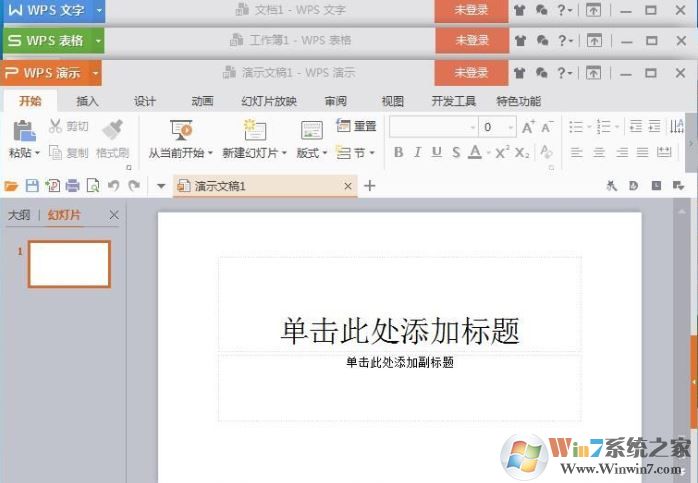Viewport: 698px width, 483px height.
Task: Switch to the 大纲 outline pane
Action: click(x=19, y=215)
